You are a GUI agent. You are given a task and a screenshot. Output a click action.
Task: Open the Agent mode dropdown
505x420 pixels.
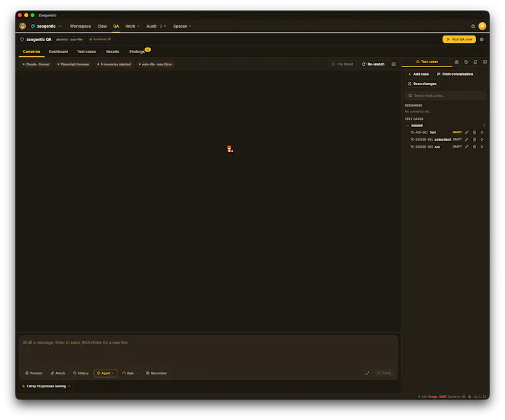(105, 373)
